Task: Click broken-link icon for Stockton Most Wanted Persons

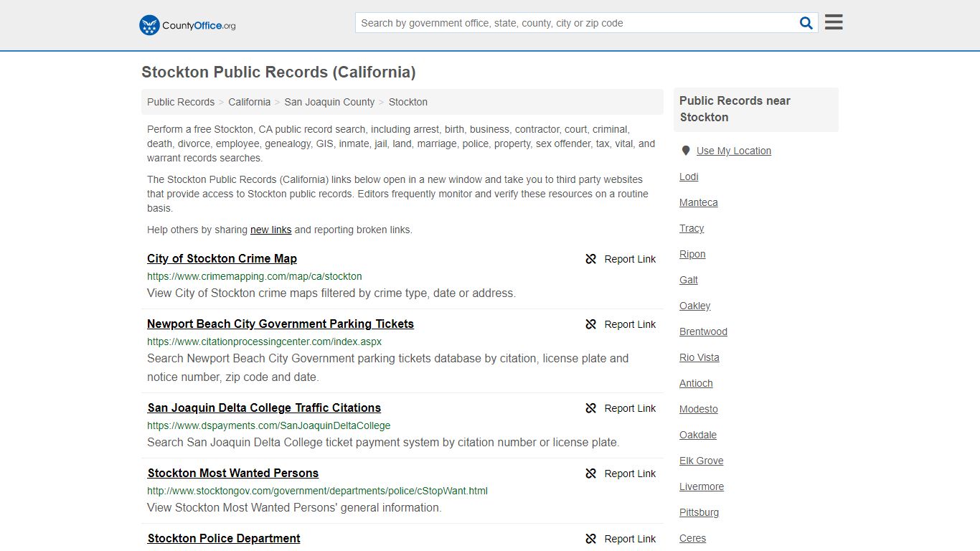Action: (591, 474)
